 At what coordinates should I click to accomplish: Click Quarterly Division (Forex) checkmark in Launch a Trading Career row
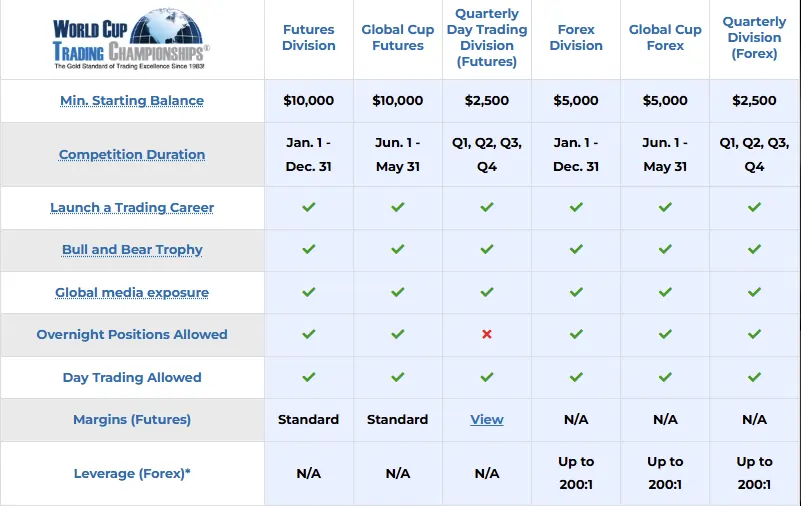pos(755,207)
